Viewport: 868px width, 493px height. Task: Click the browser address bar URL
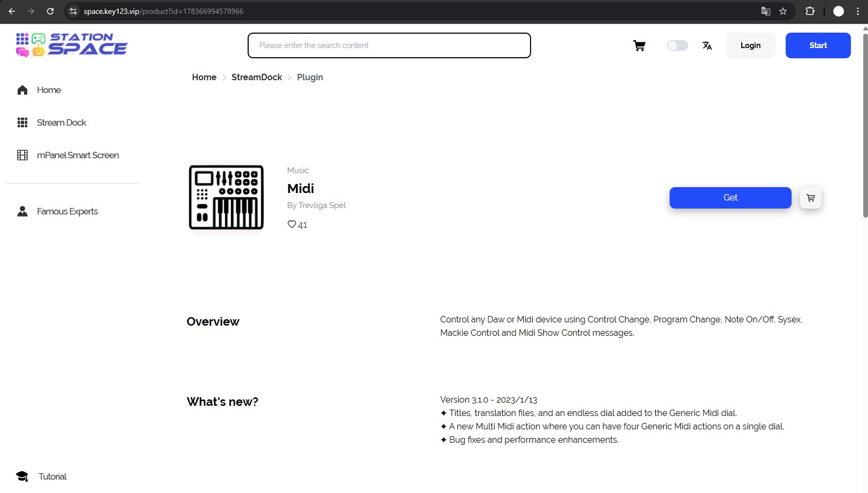164,11
